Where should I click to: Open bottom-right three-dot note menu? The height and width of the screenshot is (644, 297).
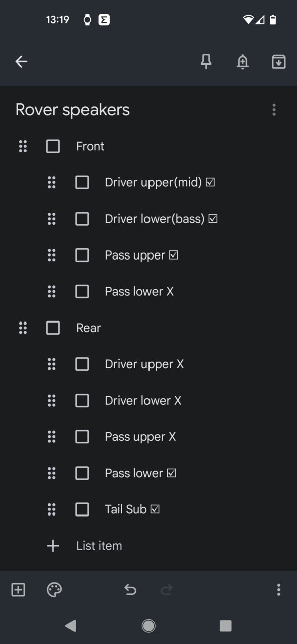(x=279, y=589)
